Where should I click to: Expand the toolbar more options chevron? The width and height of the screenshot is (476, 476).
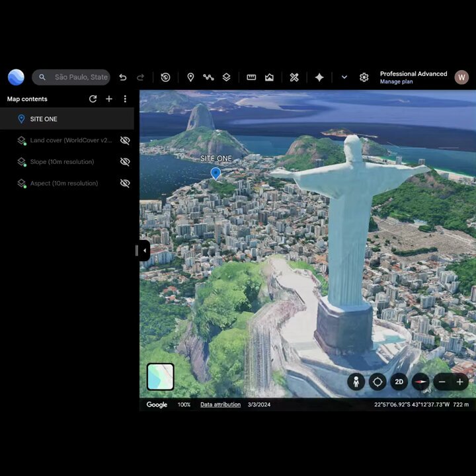point(344,77)
